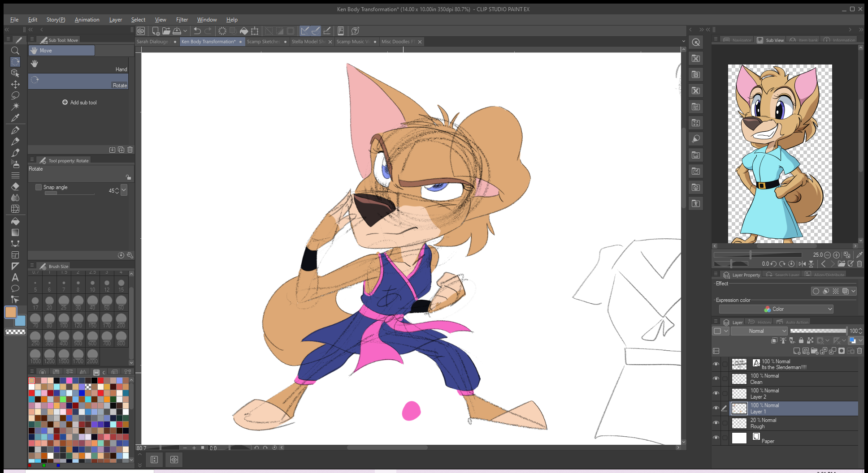Select the Eraser tool
The height and width of the screenshot is (473, 868).
tap(15, 186)
